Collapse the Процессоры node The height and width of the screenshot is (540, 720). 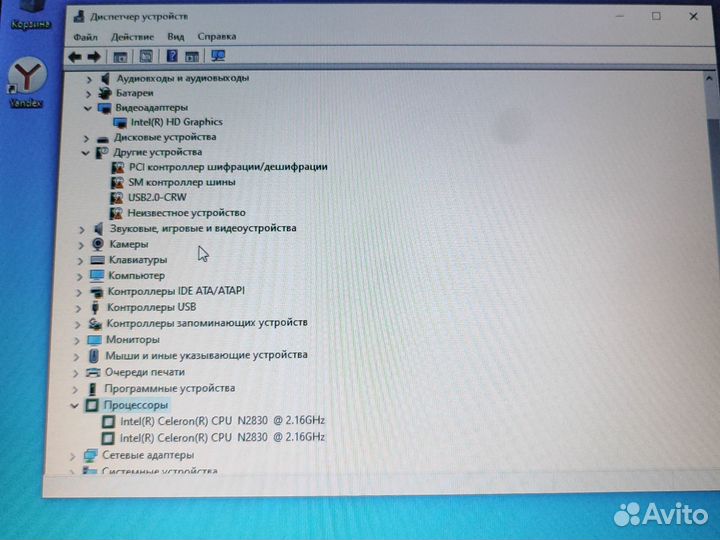[x=74, y=406]
